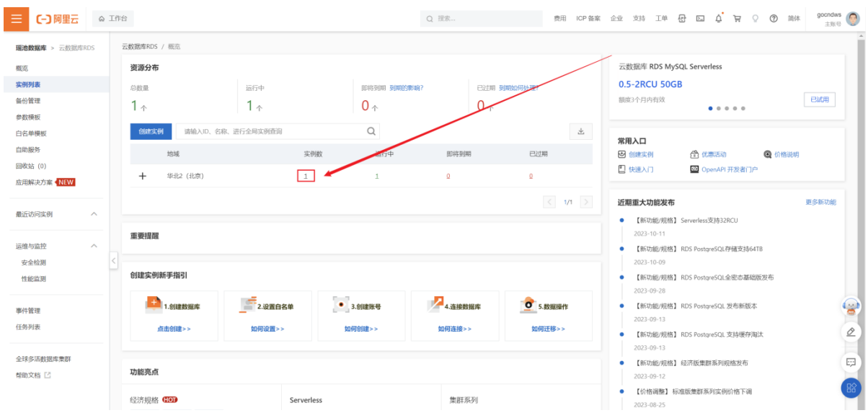The image size is (868, 418).
Task: Click 点击创建>> under 创建数据库
Action: (174, 329)
